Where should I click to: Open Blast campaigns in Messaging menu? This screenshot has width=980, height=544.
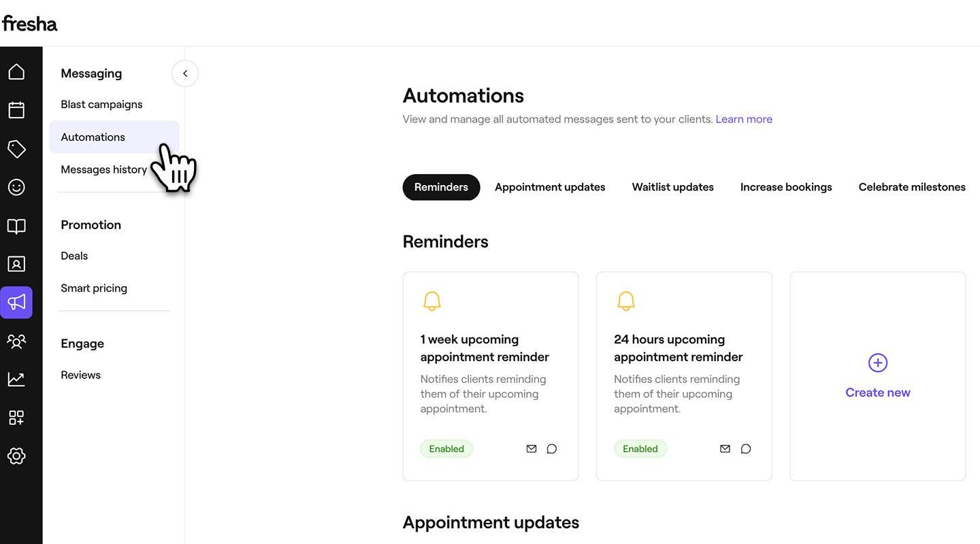coord(101,104)
